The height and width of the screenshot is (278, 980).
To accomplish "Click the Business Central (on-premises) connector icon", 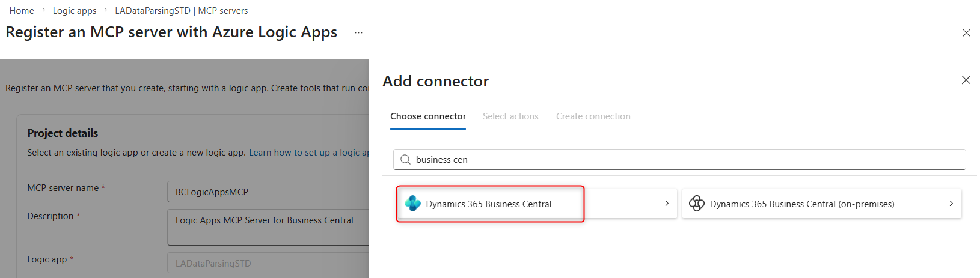I will click(696, 204).
